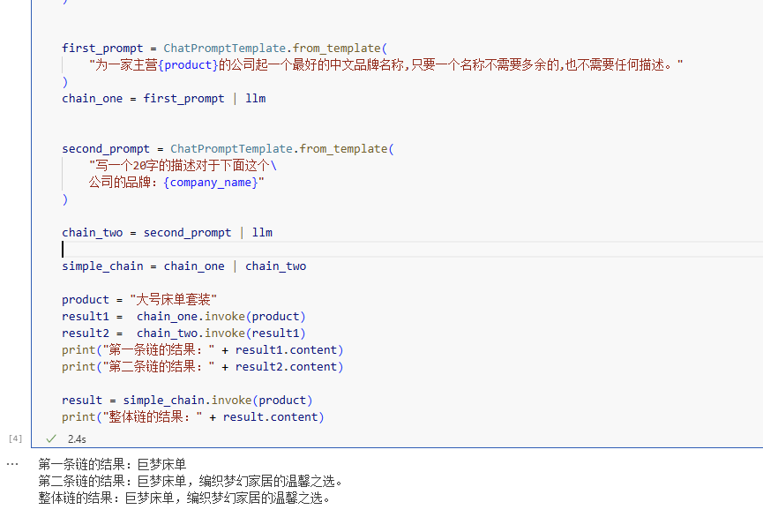Click the string '公司的品牌:' line
Image resolution: width=763 pixels, height=532 pixels.
coord(176,182)
